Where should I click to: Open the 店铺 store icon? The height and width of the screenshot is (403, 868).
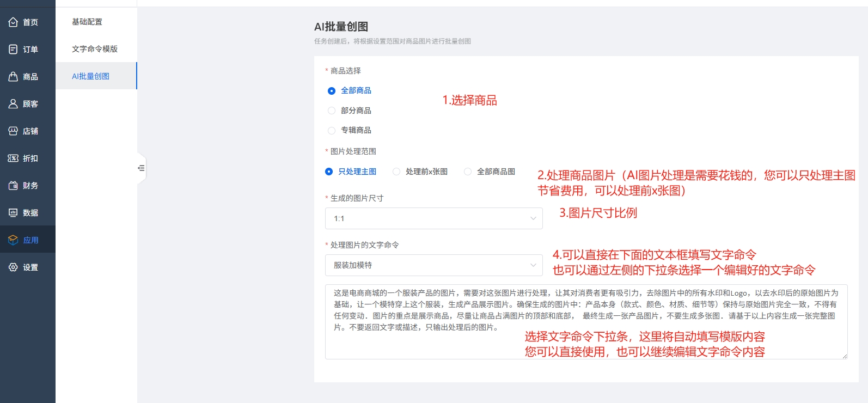tap(13, 131)
